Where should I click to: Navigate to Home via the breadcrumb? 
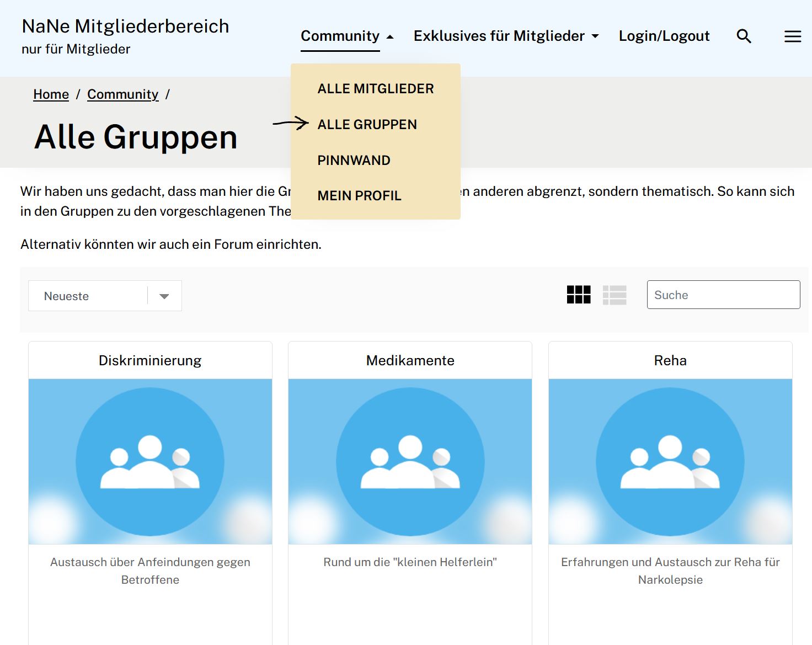[x=51, y=94]
